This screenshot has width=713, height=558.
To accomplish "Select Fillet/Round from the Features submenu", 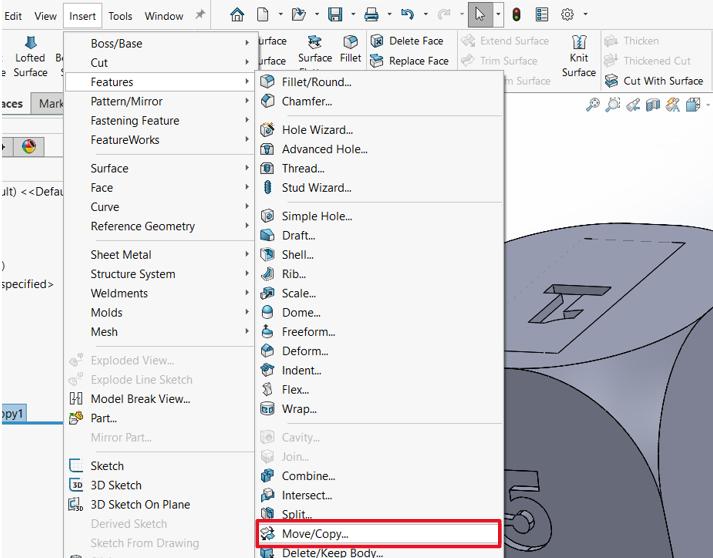I will click(380, 82).
